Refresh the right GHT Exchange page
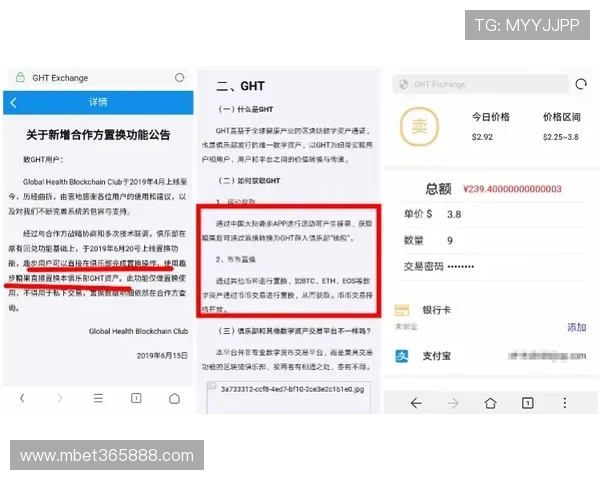The width and height of the screenshot is (600, 480). click(581, 84)
